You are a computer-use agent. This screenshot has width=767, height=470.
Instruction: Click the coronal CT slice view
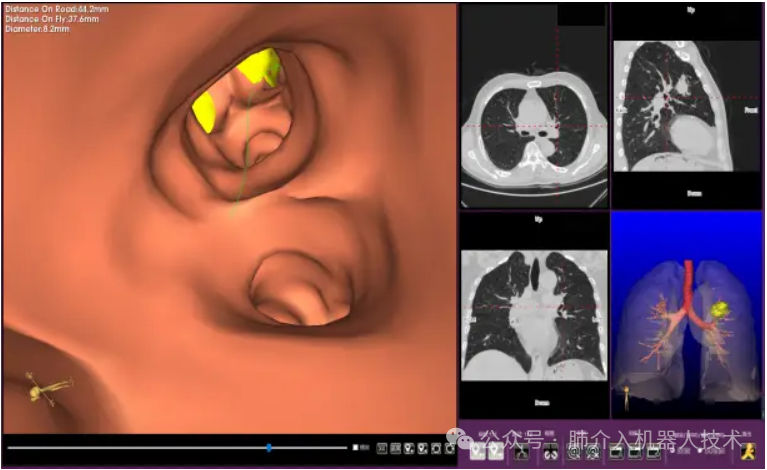coord(533,320)
